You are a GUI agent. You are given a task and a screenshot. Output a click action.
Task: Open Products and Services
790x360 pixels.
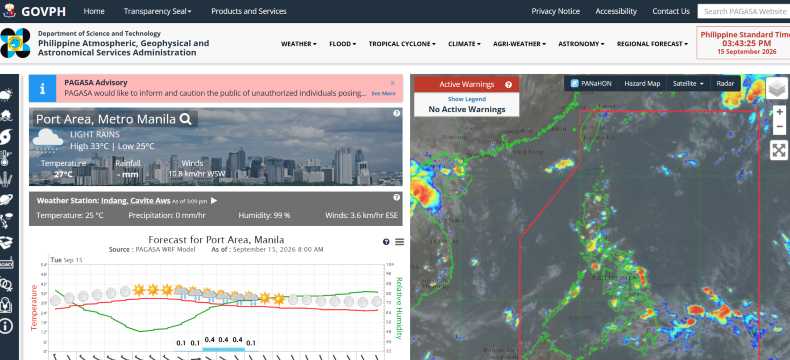tap(249, 11)
